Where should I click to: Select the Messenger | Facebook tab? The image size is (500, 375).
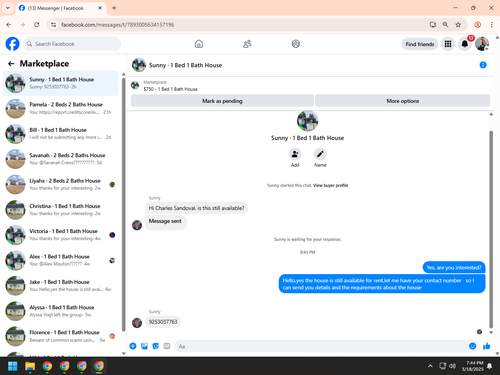(x=61, y=8)
